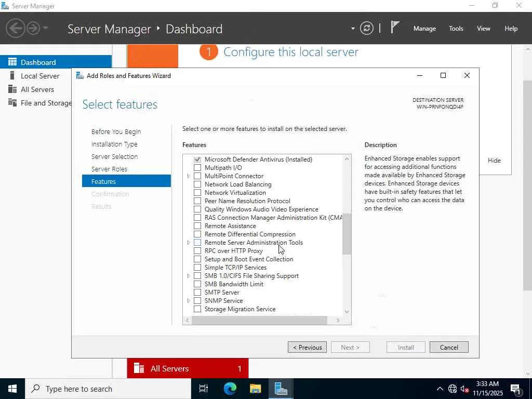Open Task View from the taskbar

[x=204, y=389]
